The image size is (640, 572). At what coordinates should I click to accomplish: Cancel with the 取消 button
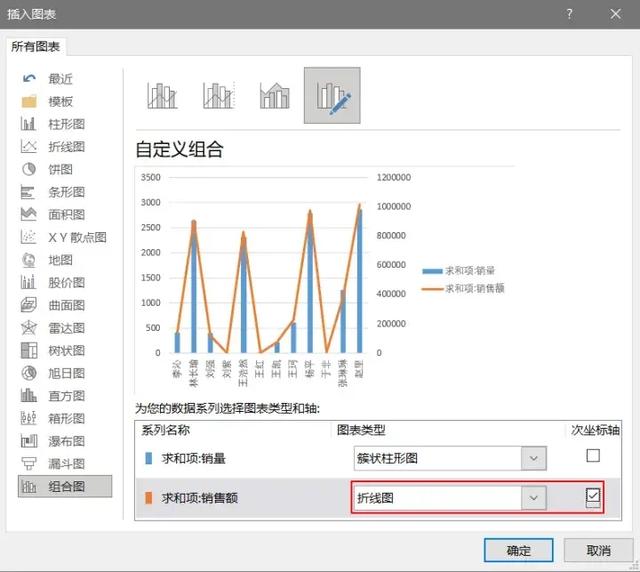click(598, 550)
